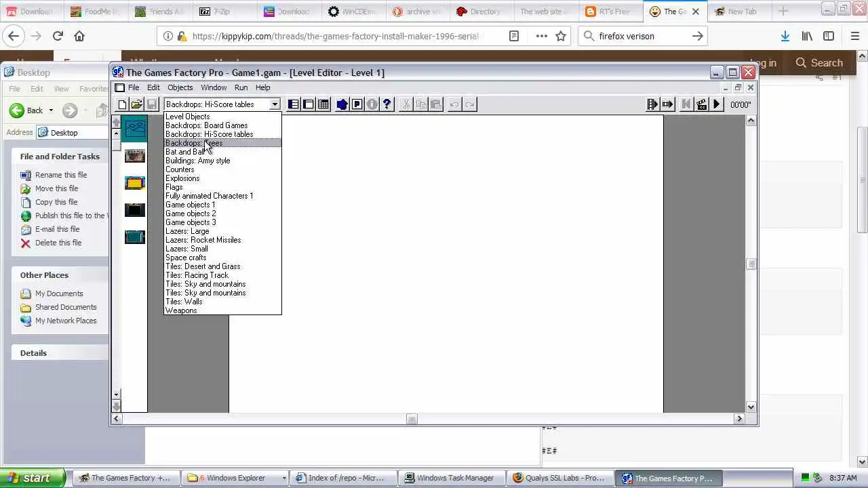Click the black Play triangle button
Image resolution: width=868 pixels, height=488 pixels.
pyautogui.click(x=716, y=104)
